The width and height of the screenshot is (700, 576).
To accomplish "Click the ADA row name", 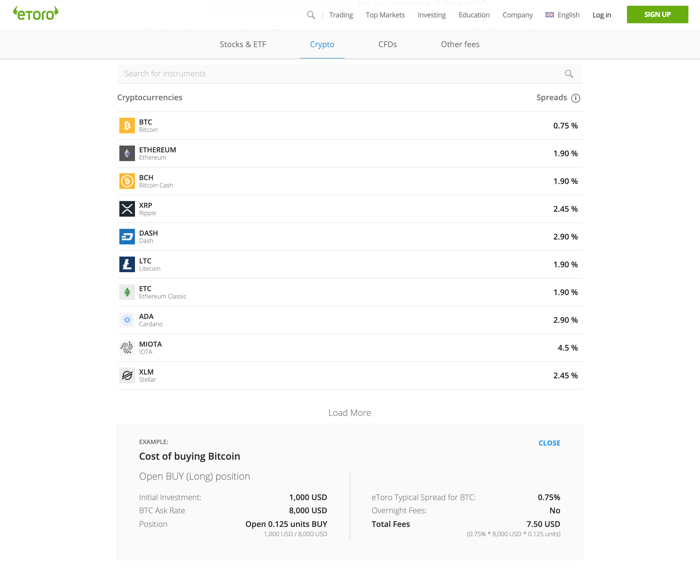I will [146, 316].
